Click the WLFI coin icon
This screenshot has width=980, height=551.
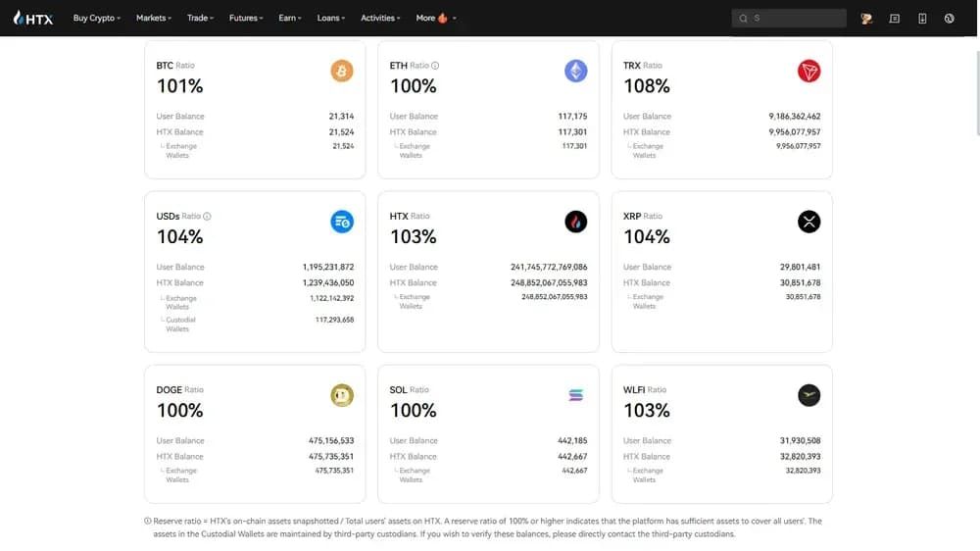point(808,395)
